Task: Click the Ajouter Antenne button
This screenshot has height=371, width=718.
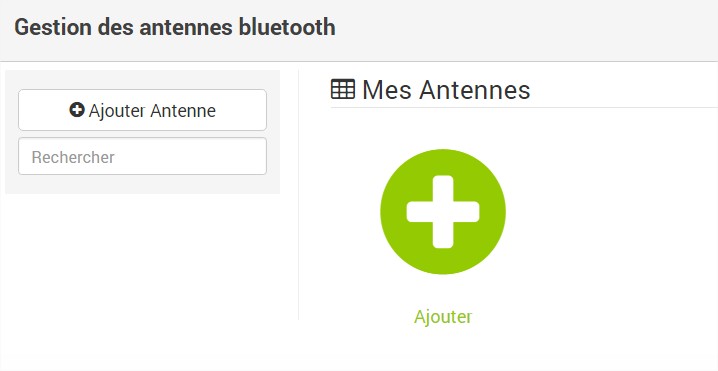Action: pyautogui.click(x=142, y=110)
